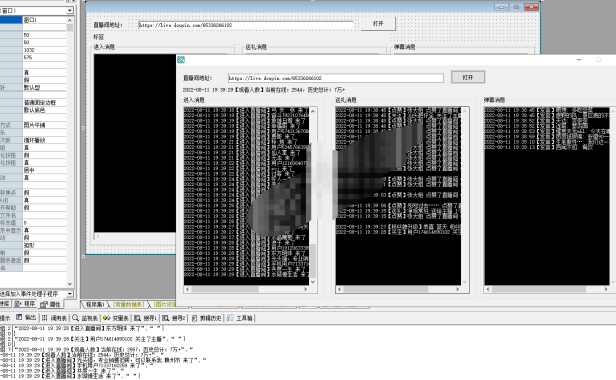Select the 进入消息 group box in design window
The width and height of the screenshot is (616, 380).
(104, 47)
